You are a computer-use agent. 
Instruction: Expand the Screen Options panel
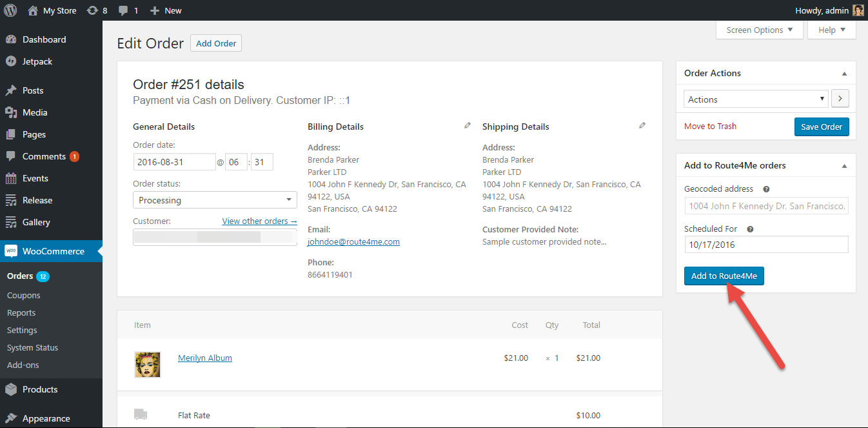pos(759,30)
